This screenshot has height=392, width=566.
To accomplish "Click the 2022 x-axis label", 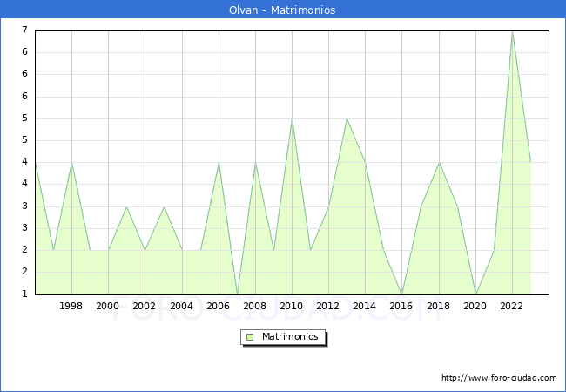I will tap(512, 306).
